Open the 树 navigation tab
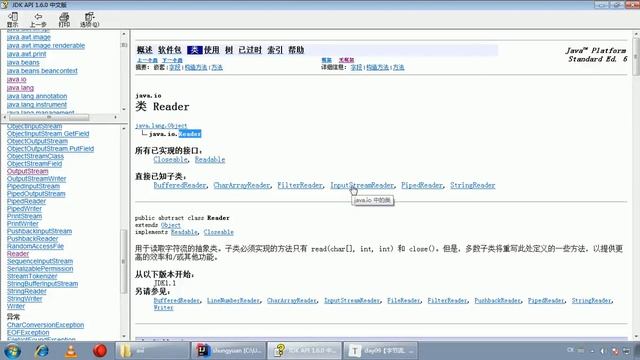This screenshot has height=360, width=640. tap(229, 50)
